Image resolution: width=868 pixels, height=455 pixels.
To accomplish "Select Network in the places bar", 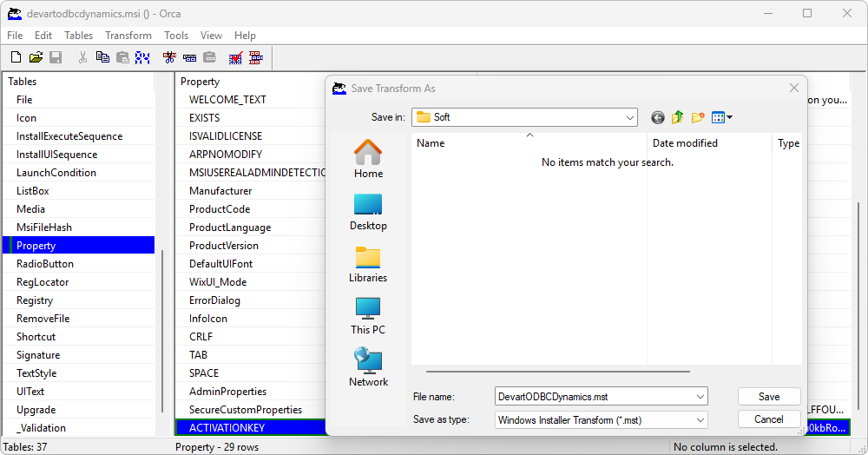I will [x=368, y=367].
